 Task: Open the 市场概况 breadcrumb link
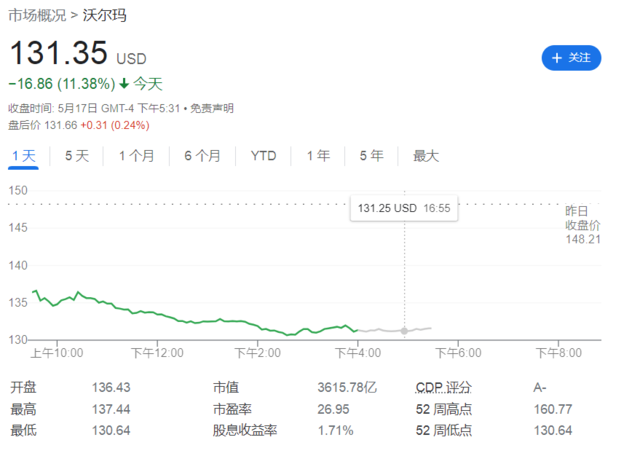coord(37,16)
